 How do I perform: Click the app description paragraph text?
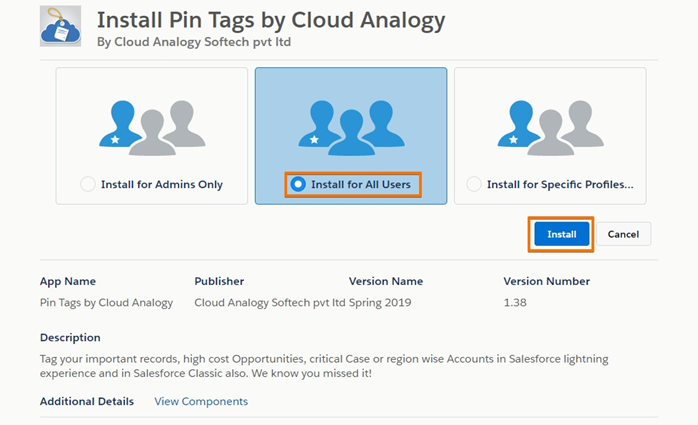point(324,366)
